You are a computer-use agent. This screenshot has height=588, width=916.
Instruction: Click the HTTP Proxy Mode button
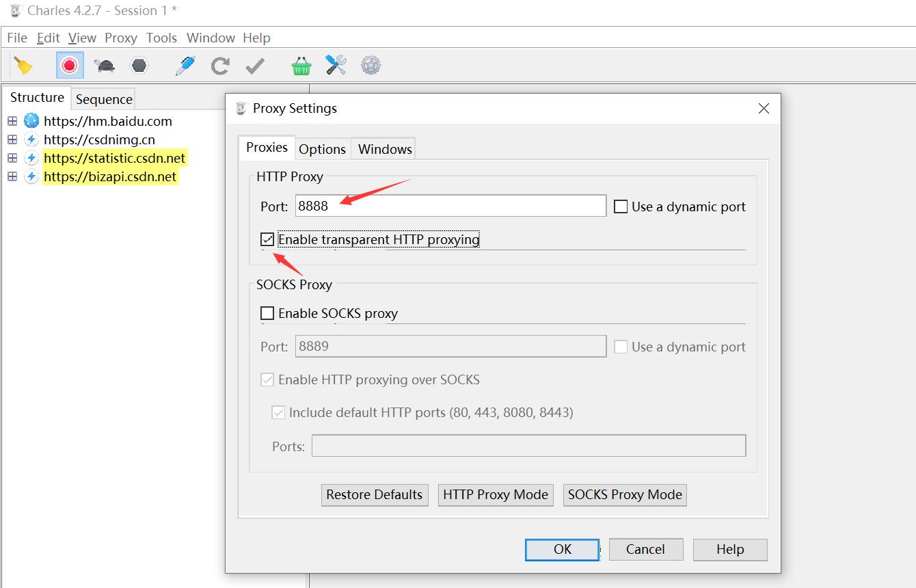point(496,494)
